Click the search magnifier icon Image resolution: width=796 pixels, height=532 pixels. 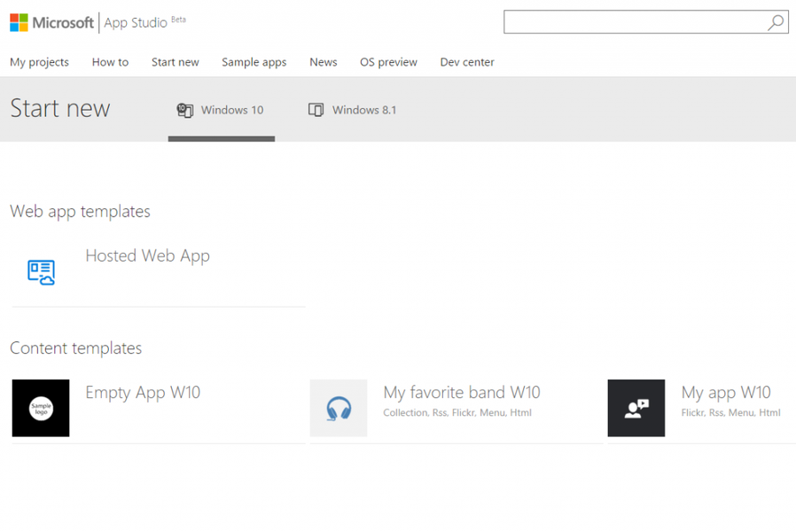[776, 22]
